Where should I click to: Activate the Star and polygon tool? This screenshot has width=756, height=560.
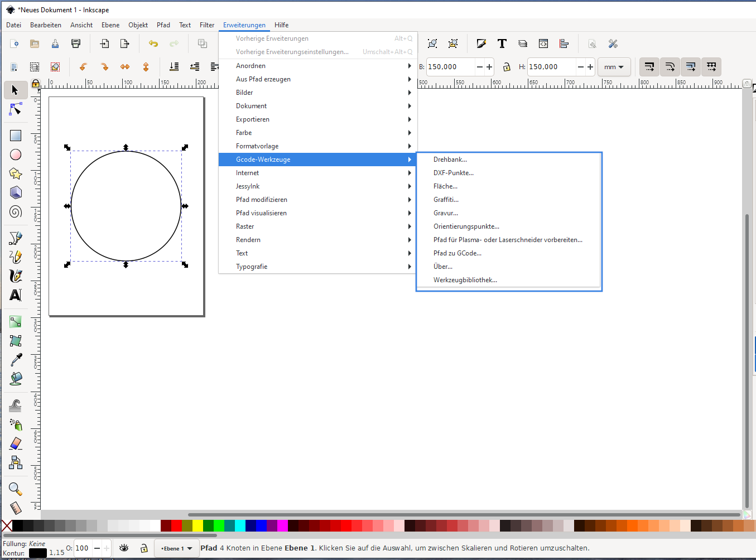coord(16,174)
